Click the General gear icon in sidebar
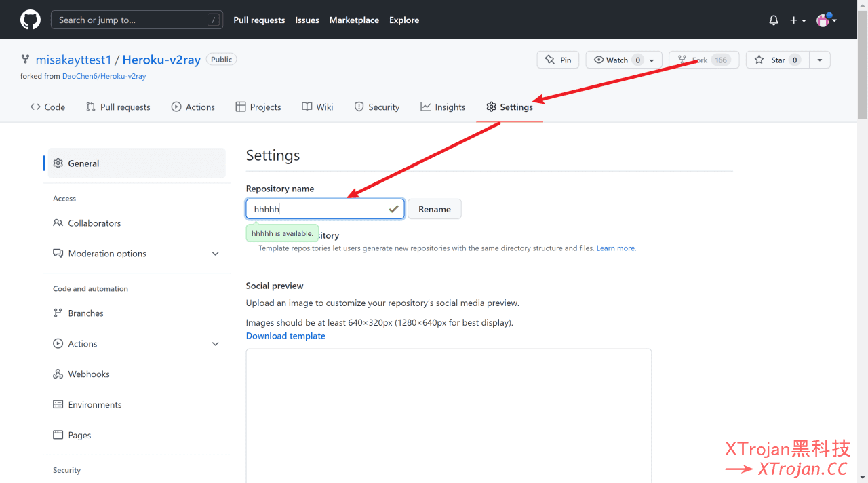868x483 pixels. tap(58, 163)
